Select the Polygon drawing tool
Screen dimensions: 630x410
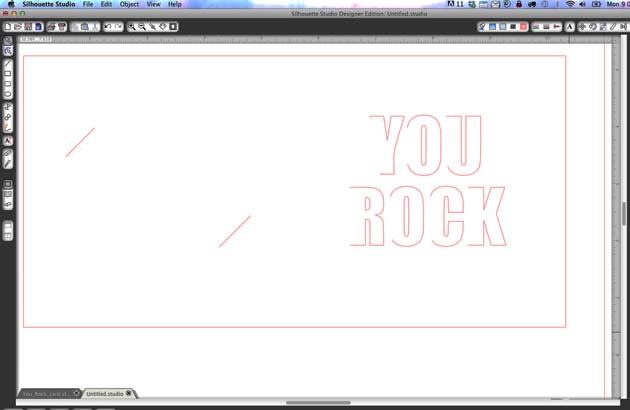click(x=8, y=107)
